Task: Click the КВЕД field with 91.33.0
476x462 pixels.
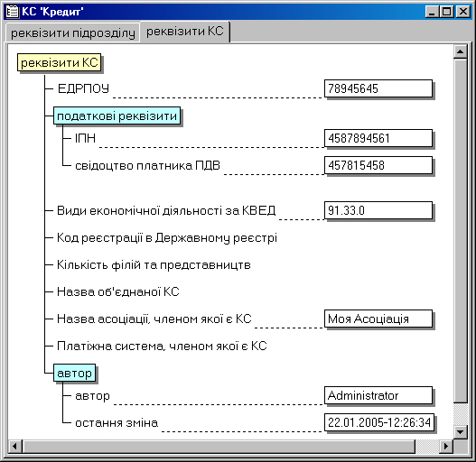Action: [378, 210]
